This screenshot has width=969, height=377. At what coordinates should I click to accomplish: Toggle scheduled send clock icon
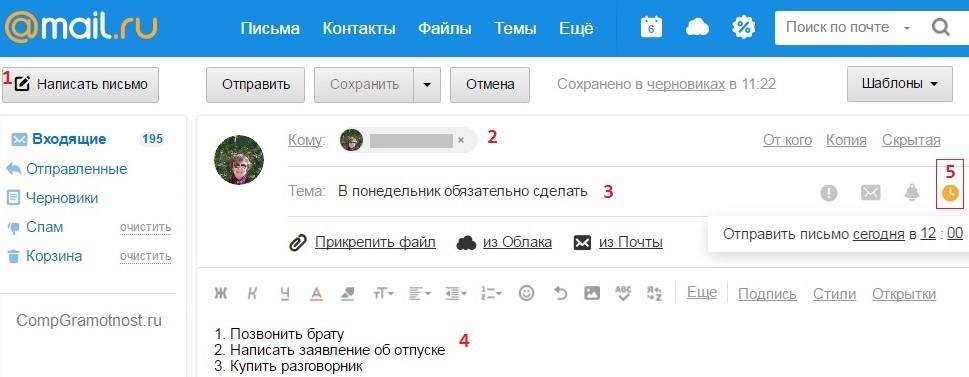[950, 193]
